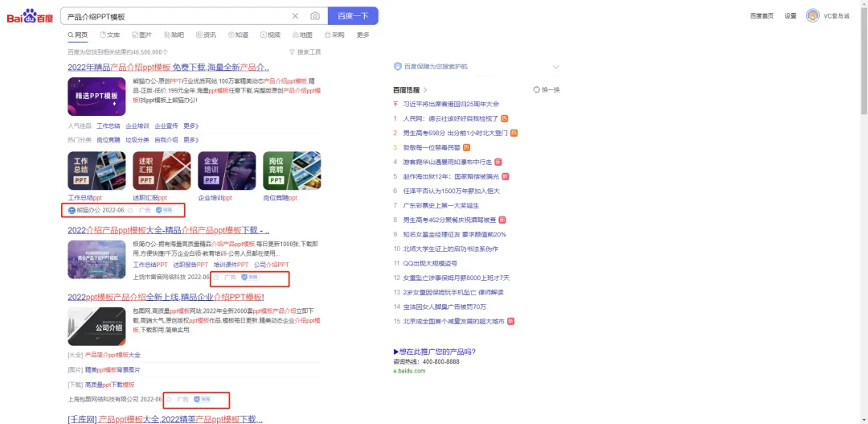Click the 公司介绍 thumbnail image
Viewport: 868px width, 424px height.
96,327
